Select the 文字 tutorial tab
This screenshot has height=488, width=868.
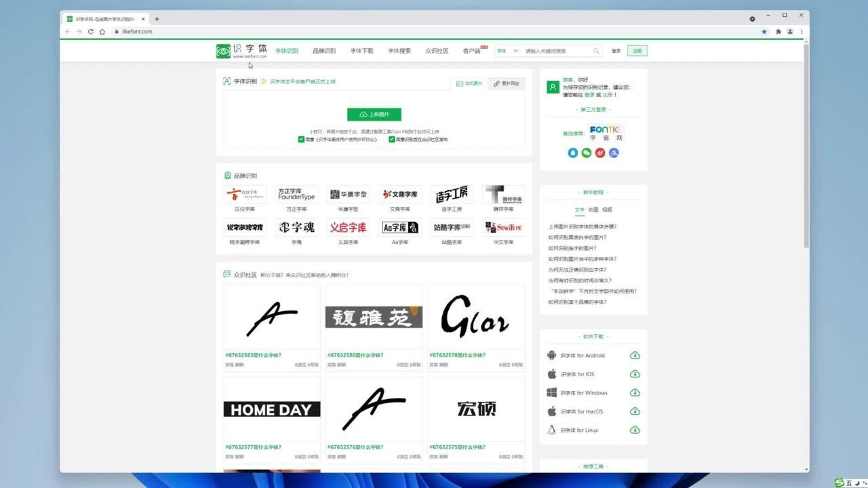click(x=580, y=210)
